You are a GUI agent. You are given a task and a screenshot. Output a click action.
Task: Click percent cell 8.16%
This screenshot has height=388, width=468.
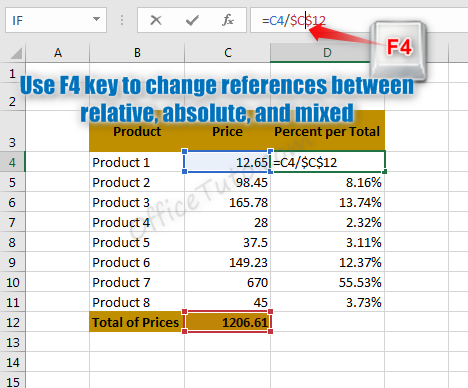327,182
